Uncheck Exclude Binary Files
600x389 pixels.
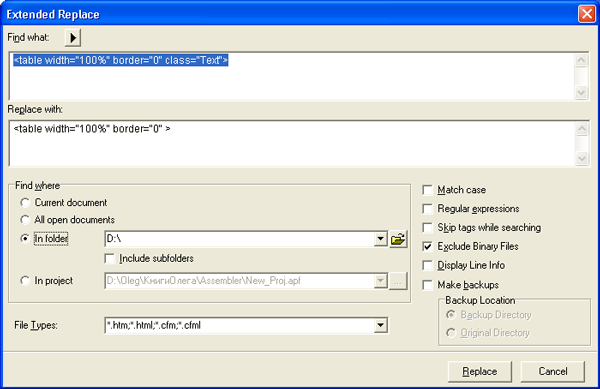427,246
